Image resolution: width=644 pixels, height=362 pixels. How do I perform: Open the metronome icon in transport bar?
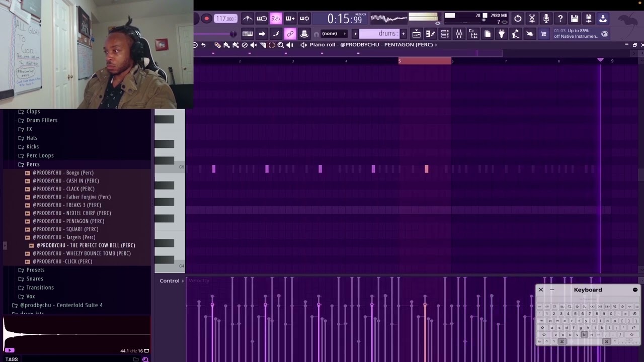(x=248, y=19)
